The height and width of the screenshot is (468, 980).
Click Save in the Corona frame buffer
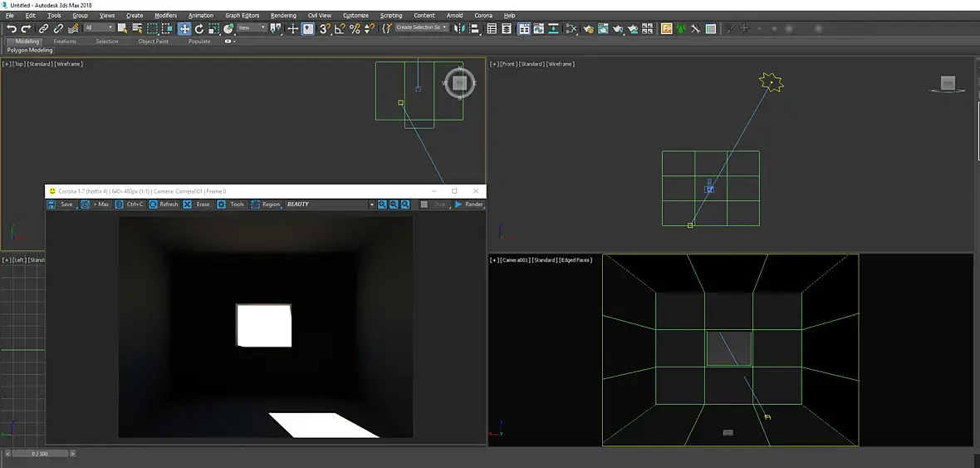[x=61, y=204]
